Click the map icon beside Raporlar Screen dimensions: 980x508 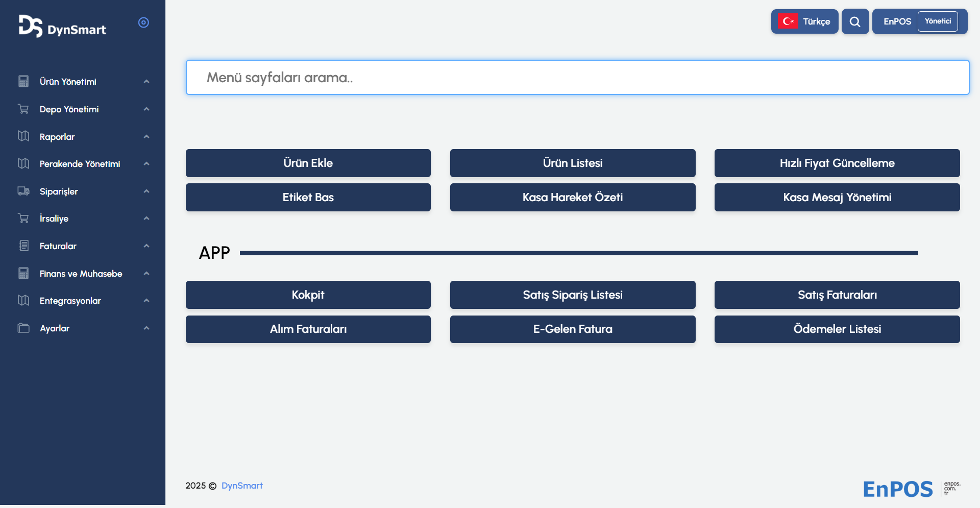(23, 136)
